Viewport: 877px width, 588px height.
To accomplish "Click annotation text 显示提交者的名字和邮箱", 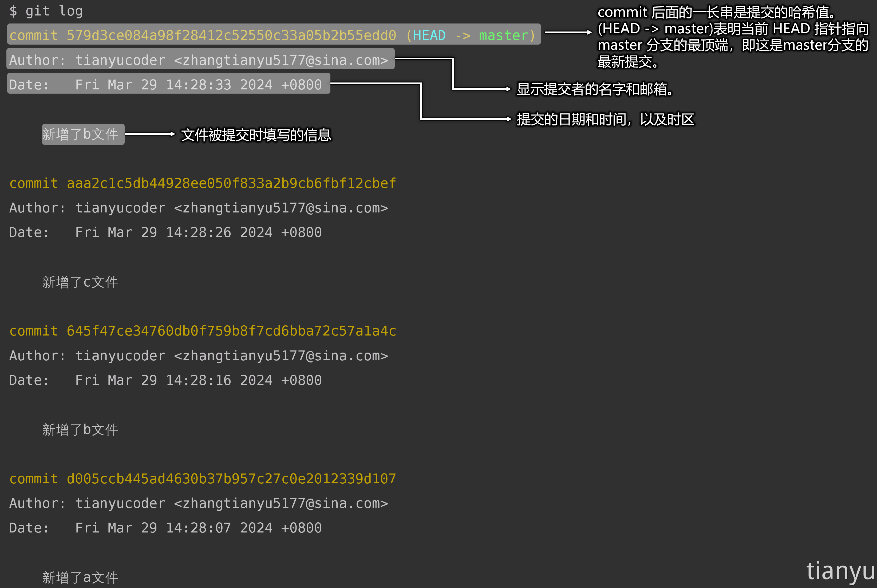I will click(x=595, y=89).
